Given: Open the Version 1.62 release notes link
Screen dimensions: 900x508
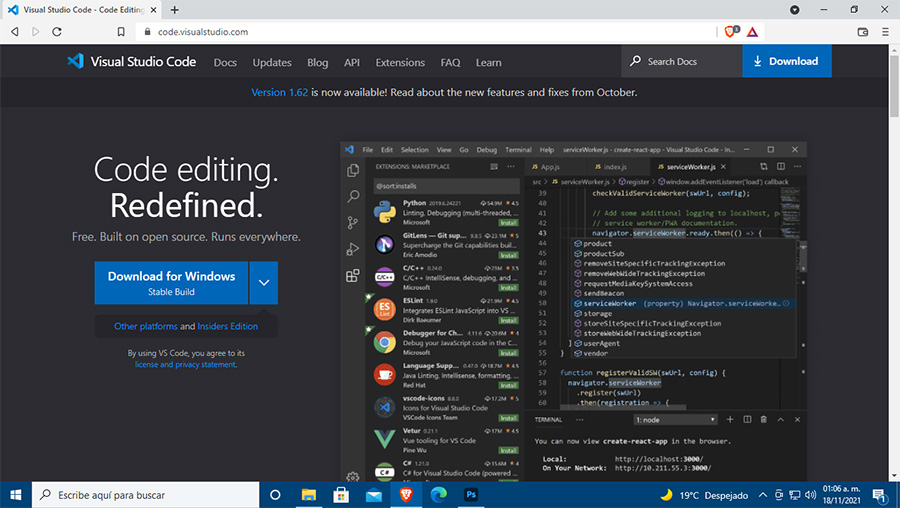Looking at the screenshot, I should coord(280,92).
